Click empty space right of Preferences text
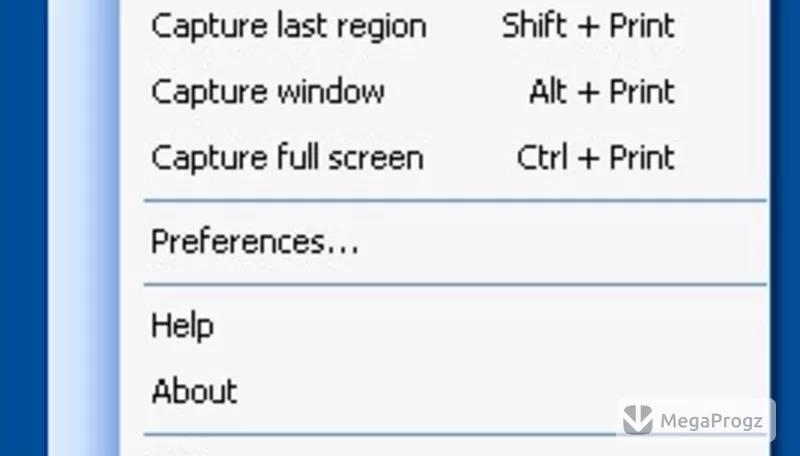 (x=561, y=242)
